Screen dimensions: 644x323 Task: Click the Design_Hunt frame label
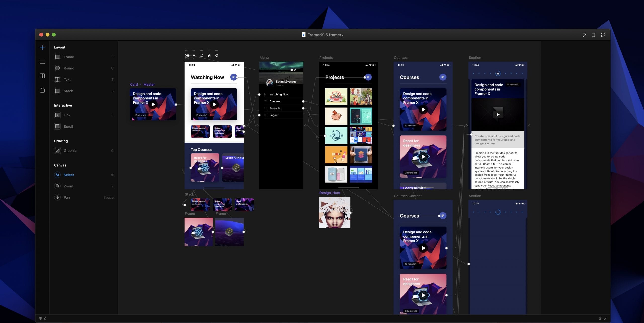[x=330, y=193]
